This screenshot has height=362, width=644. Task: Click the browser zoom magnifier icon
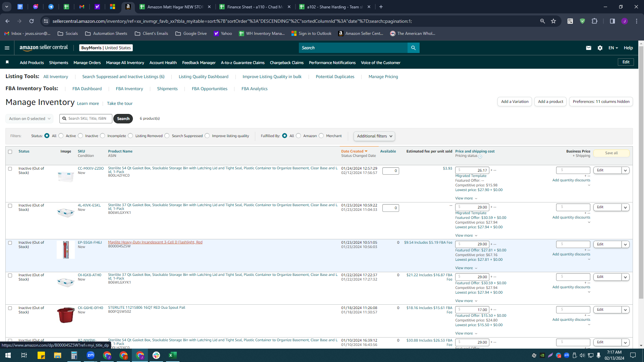tap(543, 21)
